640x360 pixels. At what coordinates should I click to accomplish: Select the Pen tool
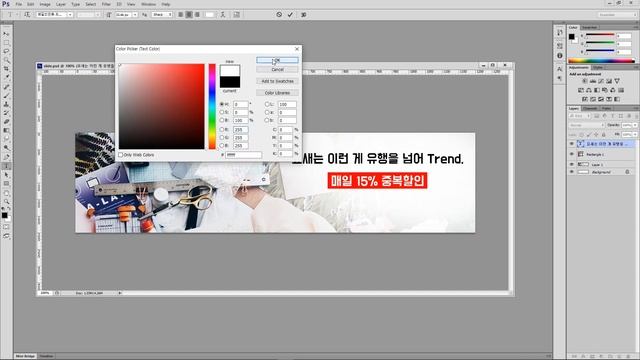tap(6, 157)
